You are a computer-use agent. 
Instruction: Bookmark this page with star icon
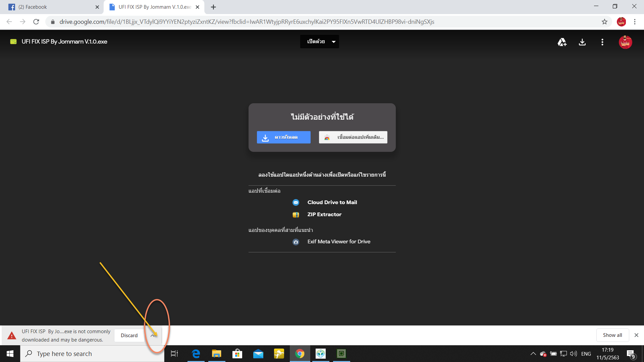604,22
